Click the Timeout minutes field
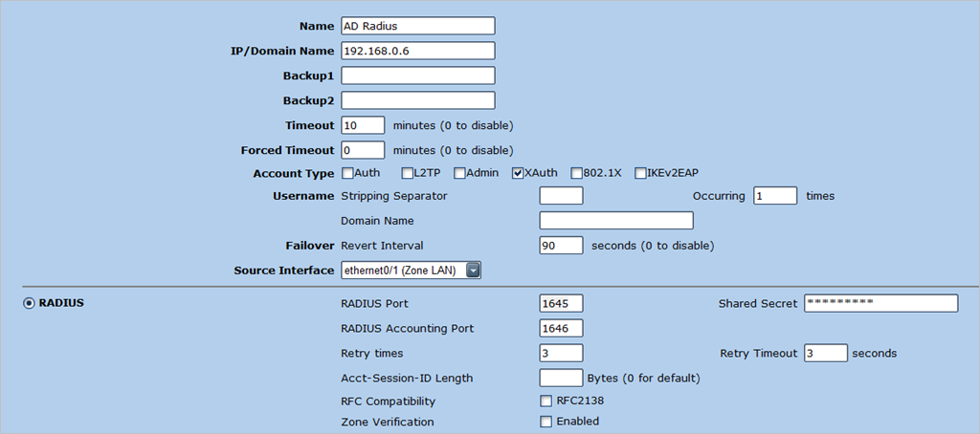The height and width of the screenshot is (434, 980). (x=363, y=125)
